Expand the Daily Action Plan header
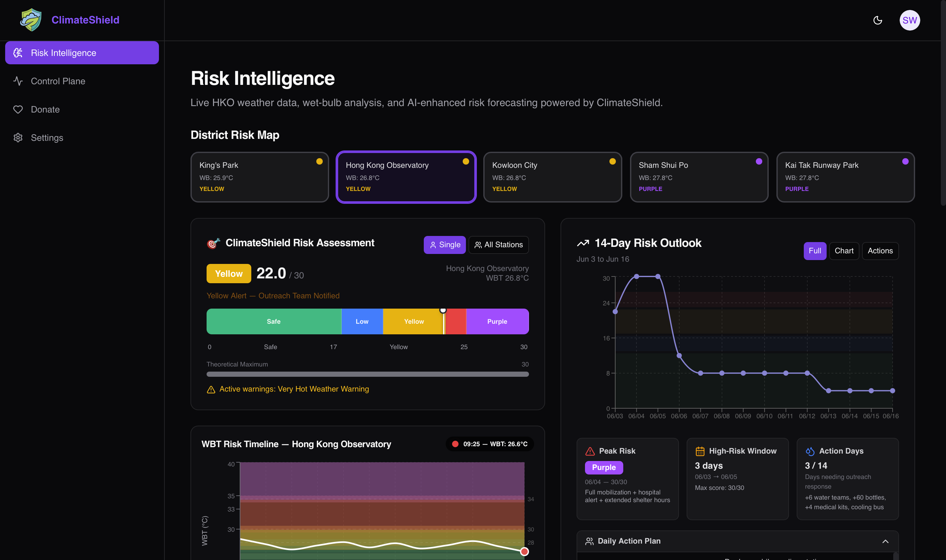Viewport: 946px width, 560px height. click(737, 541)
